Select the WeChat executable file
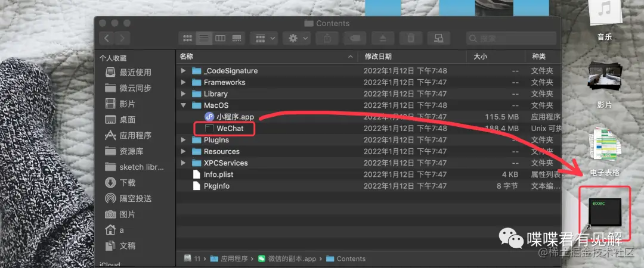The height and width of the screenshot is (268, 644). click(x=224, y=129)
